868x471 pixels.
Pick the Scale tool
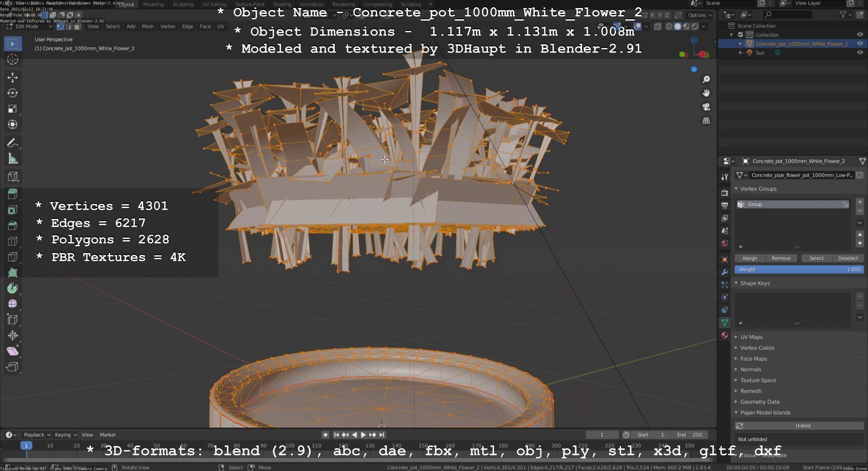[x=13, y=109]
